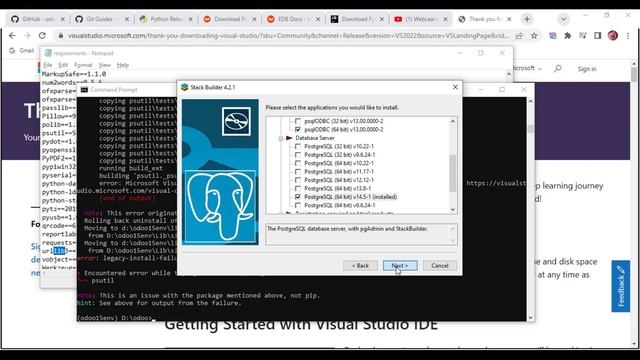Click the Notepad title bar icon
Image resolution: width=640 pixels, height=360 pixels.
pos(48,53)
